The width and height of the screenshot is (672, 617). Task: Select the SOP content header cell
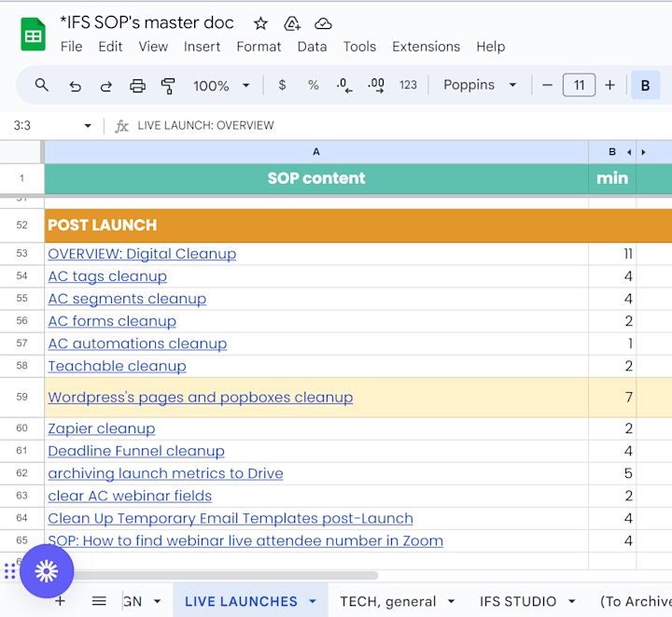point(316,178)
